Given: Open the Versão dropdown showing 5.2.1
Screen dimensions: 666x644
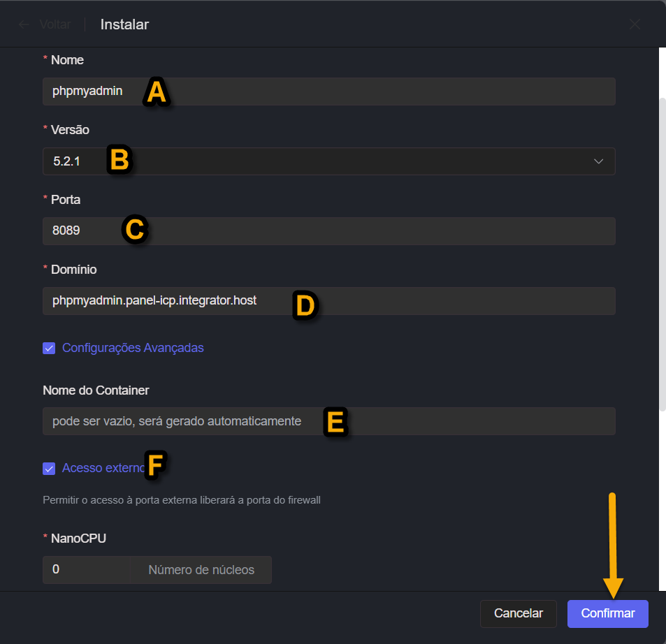Looking at the screenshot, I should coord(328,161).
